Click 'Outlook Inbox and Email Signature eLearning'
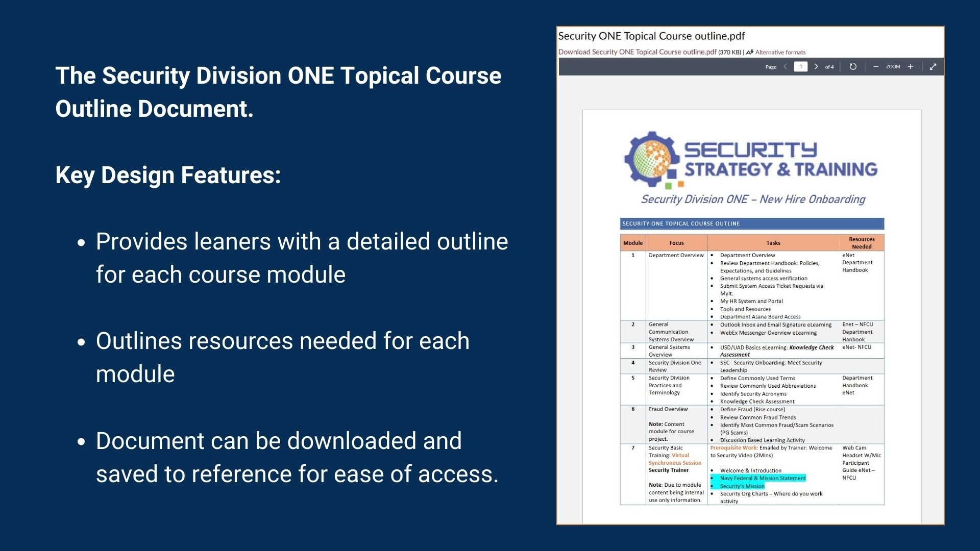 pos(775,324)
